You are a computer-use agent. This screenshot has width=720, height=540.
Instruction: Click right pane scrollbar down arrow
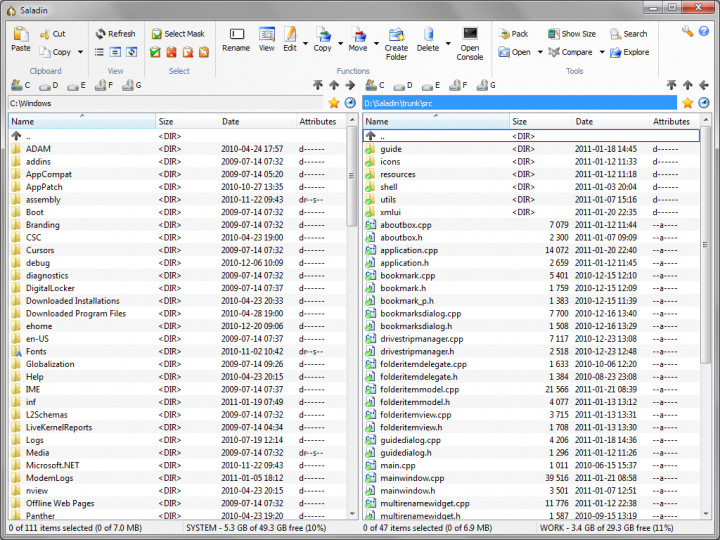705,514
